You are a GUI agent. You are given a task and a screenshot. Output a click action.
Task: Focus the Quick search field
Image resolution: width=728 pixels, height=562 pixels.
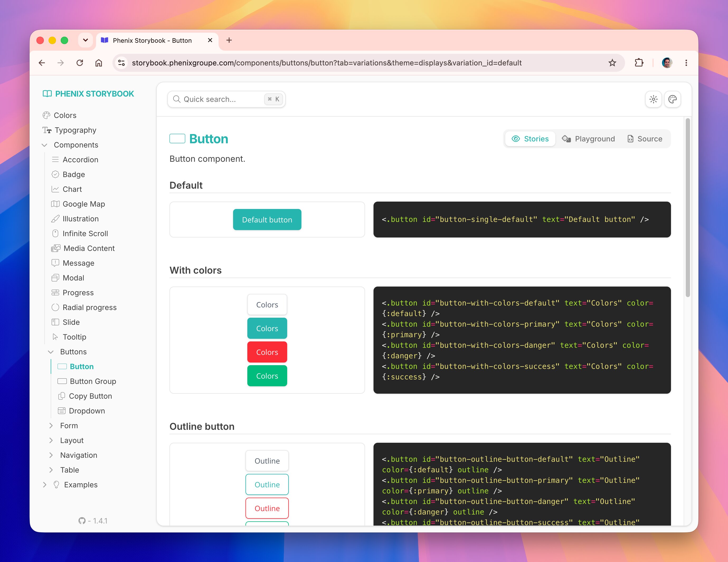click(x=226, y=99)
